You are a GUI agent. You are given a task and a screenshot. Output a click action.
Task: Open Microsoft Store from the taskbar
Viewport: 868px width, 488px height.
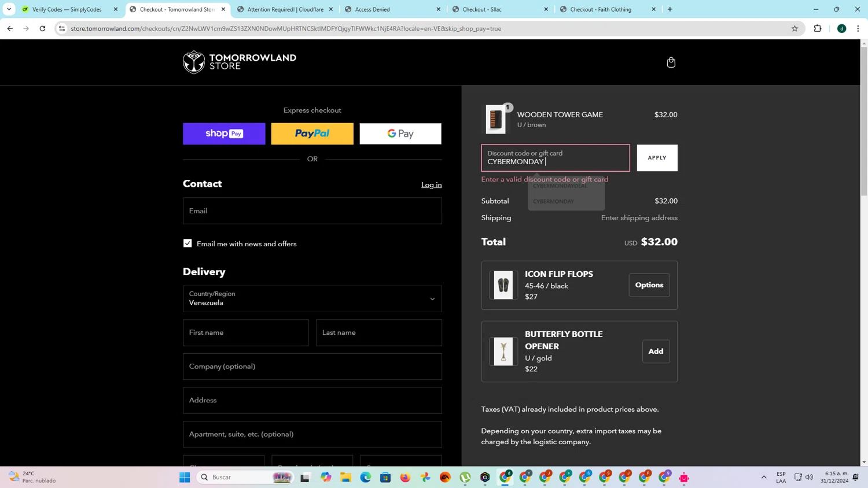[385, 477]
